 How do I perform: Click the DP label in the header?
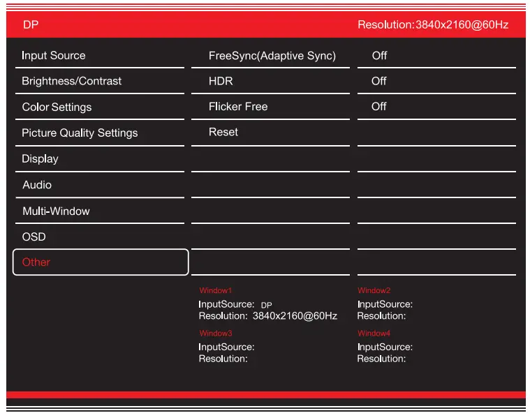[x=31, y=24]
